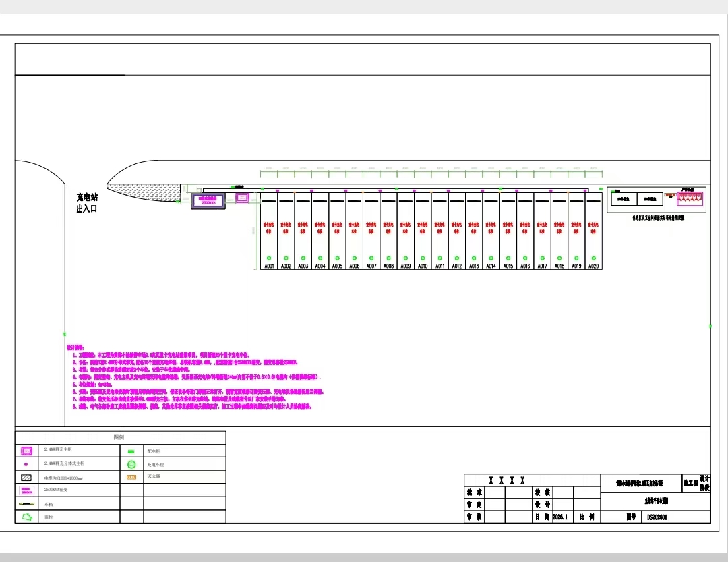Select the green surveillance camera legend icon
The image size is (728, 562).
click(x=27, y=517)
